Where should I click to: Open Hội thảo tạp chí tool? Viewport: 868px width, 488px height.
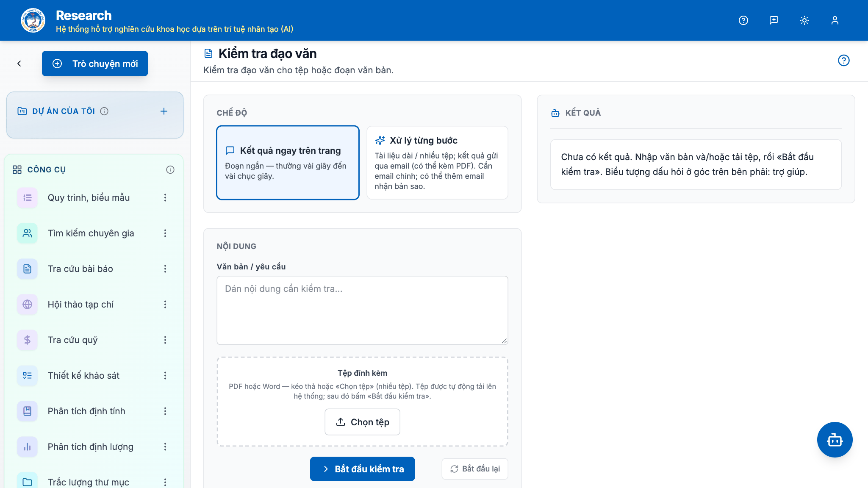point(81,304)
